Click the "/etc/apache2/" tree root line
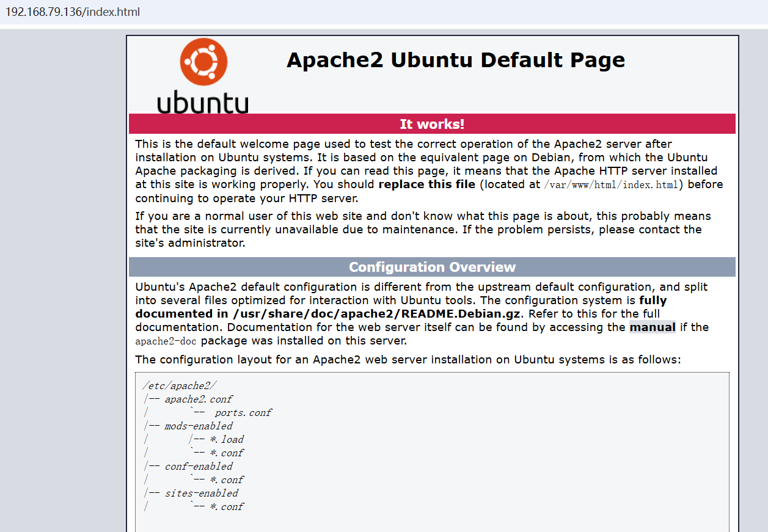Screen dimensions: 768x532 tap(180, 386)
